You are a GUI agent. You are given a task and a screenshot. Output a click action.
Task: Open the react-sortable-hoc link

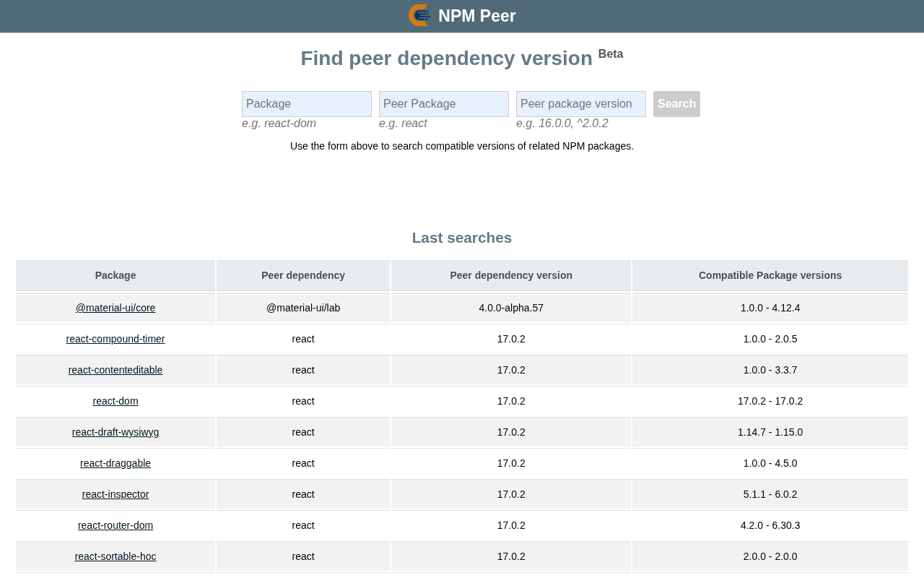click(x=115, y=556)
